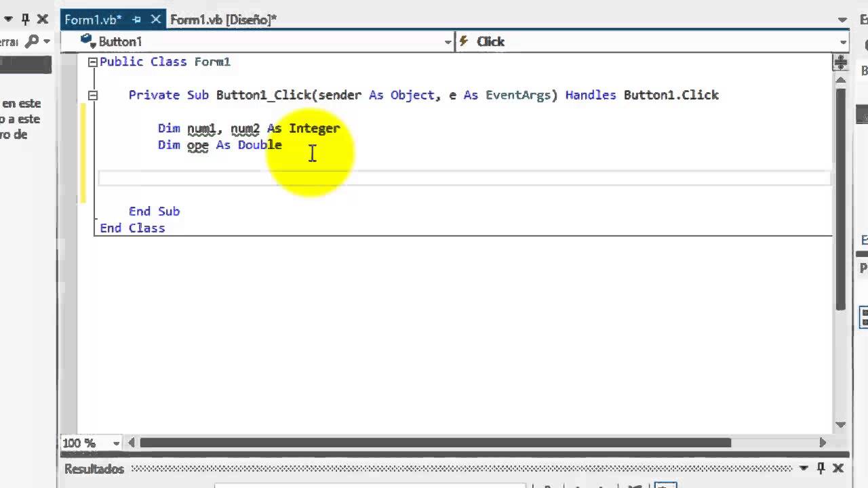Image resolution: width=868 pixels, height=488 pixels.
Task: Click the word Double in the code
Action: (x=260, y=145)
